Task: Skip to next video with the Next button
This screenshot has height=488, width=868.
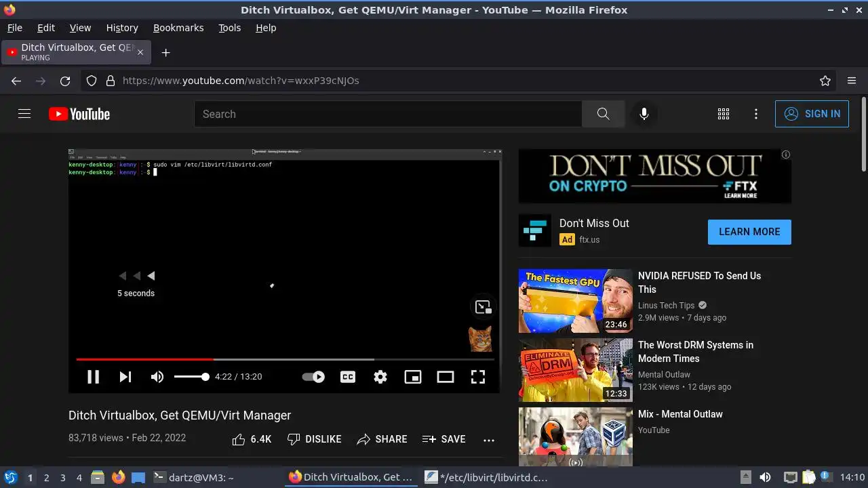Action: [125, 377]
